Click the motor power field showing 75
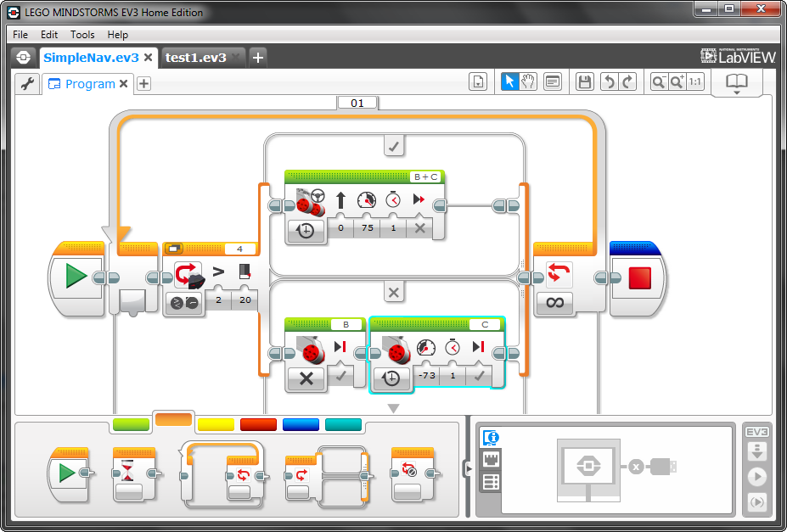787x532 pixels. tap(367, 228)
